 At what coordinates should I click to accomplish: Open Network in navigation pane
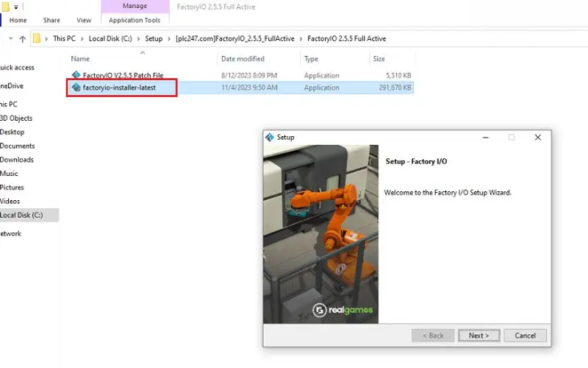(10, 233)
